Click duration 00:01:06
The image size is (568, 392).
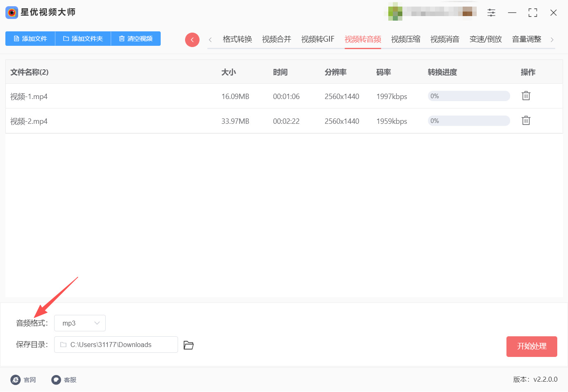pos(286,97)
